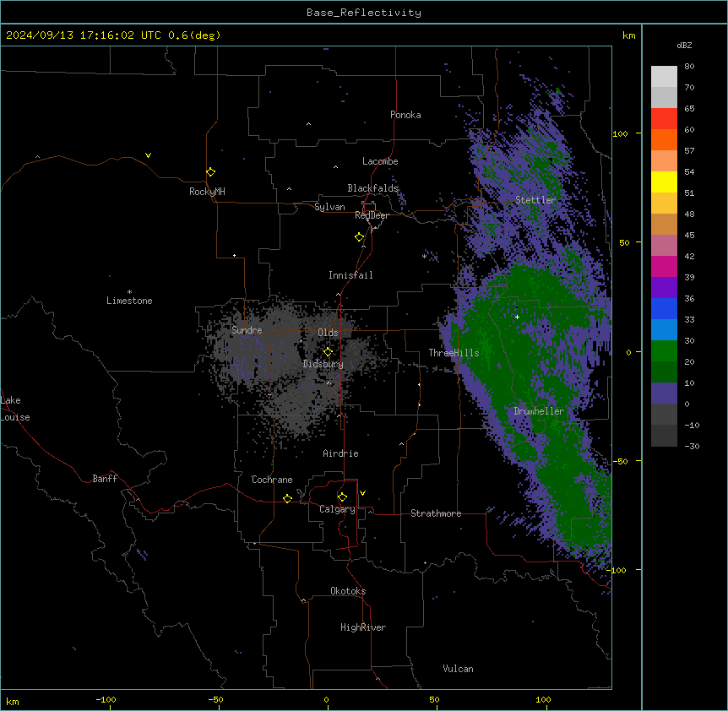728x711 pixels.
Task: Click the Cochrane label
Action: (x=272, y=480)
